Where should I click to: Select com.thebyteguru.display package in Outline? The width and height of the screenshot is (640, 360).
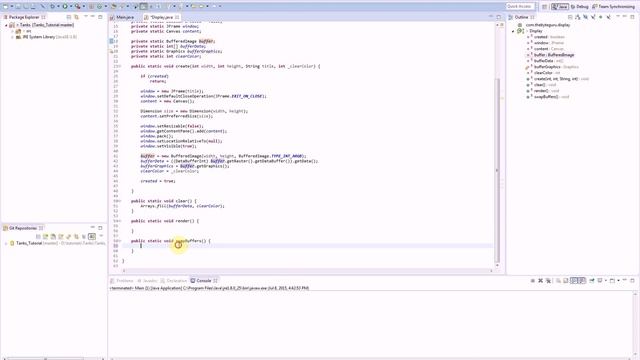coord(548,25)
